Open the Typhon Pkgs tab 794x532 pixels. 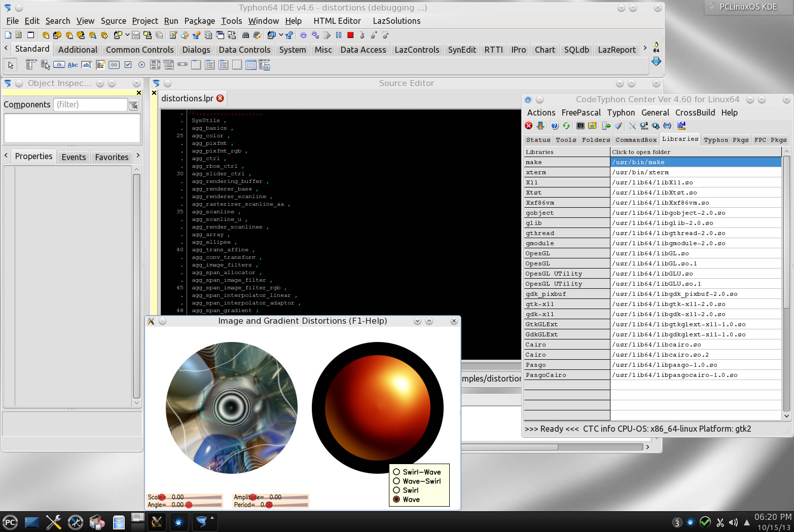(726, 140)
